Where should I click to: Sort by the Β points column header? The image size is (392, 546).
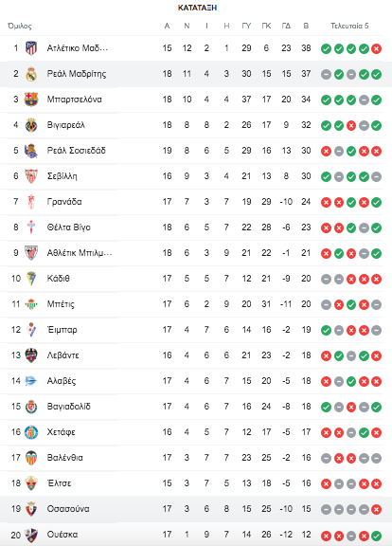(x=306, y=26)
